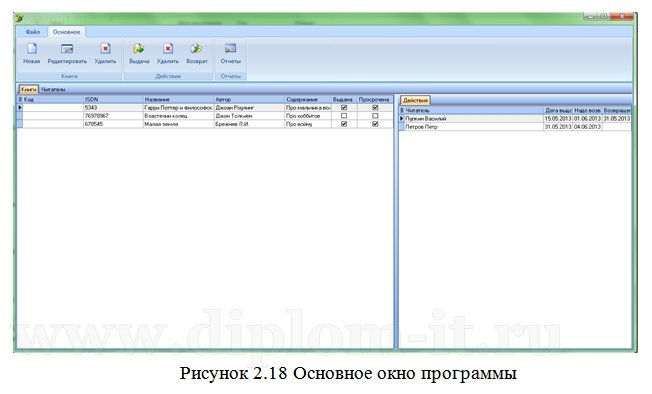Click the author cell Джоан Роулинг

(249, 108)
